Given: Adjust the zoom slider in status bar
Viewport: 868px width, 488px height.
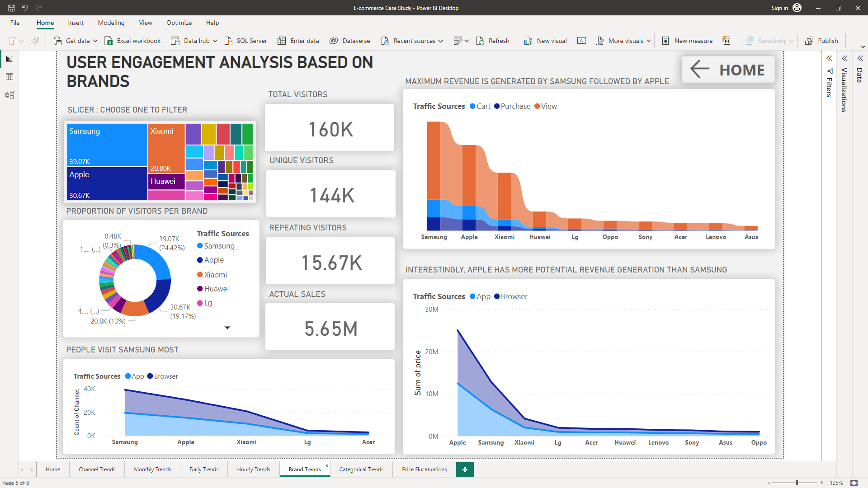Looking at the screenshot, I should tap(797, 483).
